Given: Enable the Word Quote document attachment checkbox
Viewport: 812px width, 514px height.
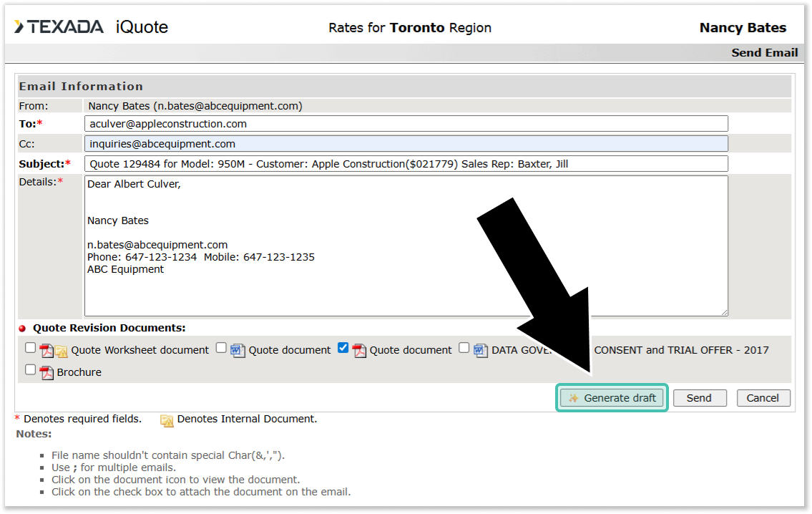Looking at the screenshot, I should point(221,348).
